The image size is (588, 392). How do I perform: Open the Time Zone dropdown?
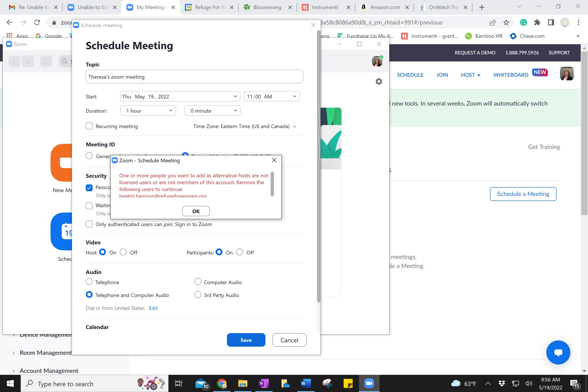(x=245, y=127)
